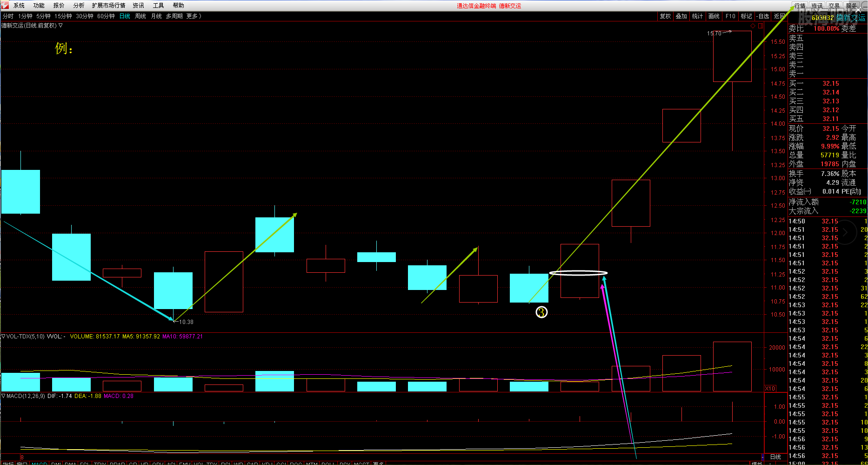Click the 叠加 overlay toolbar button
868x465 pixels.
point(681,16)
